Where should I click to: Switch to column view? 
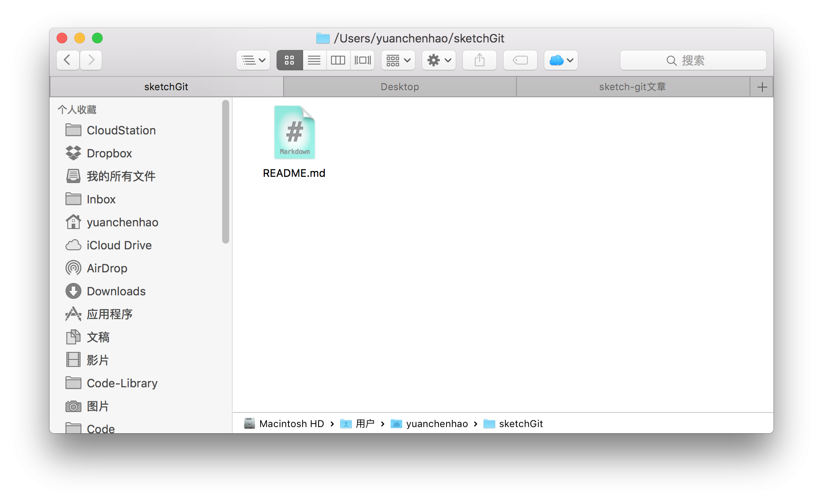[338, 60]
